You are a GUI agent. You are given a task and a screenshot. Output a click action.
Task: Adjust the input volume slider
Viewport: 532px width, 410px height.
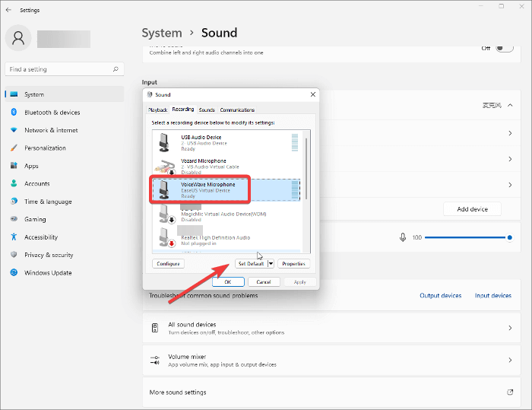pos(467,237)
